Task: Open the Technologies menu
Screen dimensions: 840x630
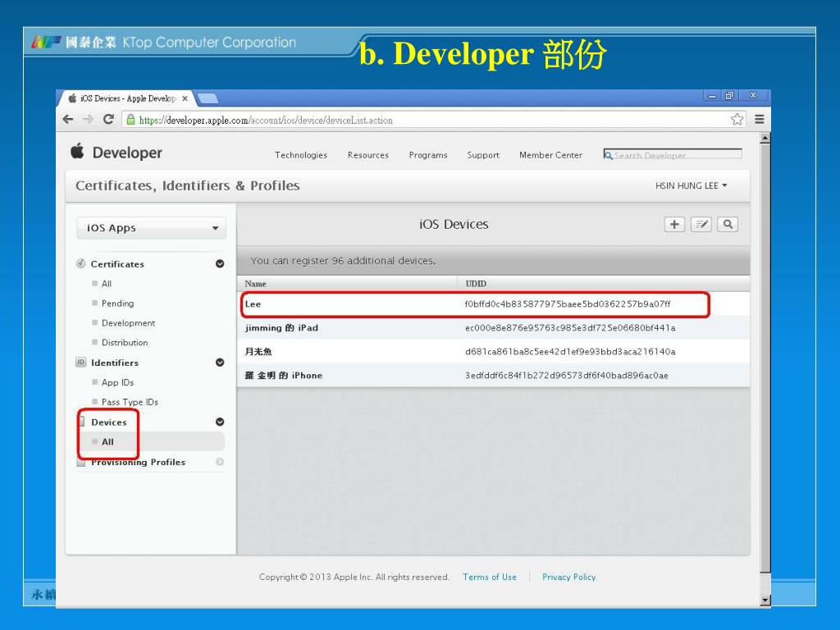Action: tap(301, 155)
